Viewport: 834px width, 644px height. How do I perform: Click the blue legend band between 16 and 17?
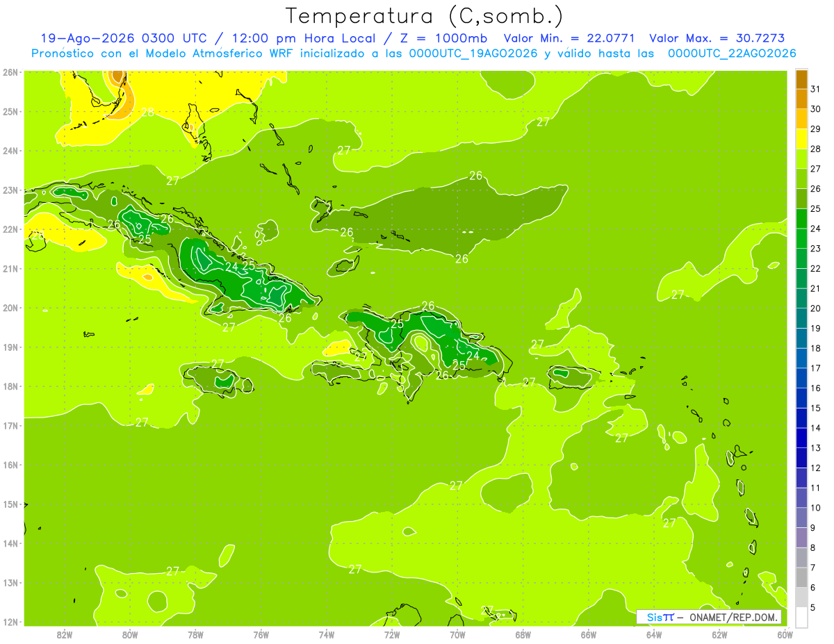point(801,378)
